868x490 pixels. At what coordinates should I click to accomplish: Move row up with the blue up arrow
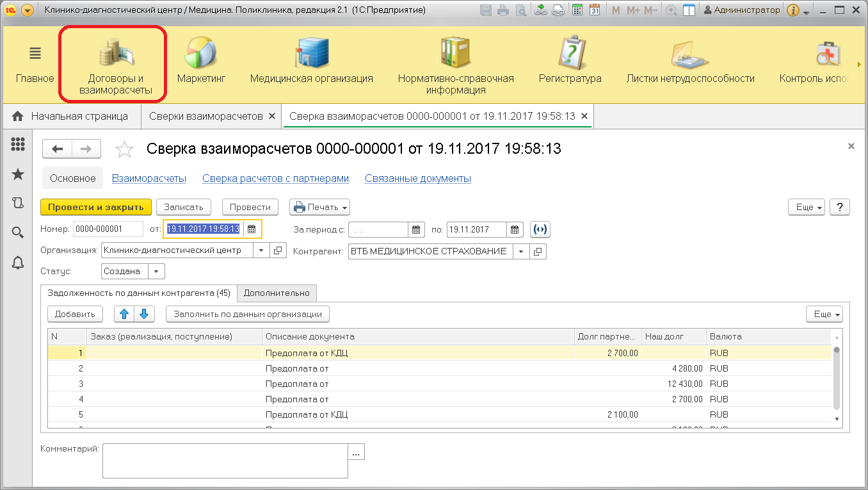coord(125,314)
